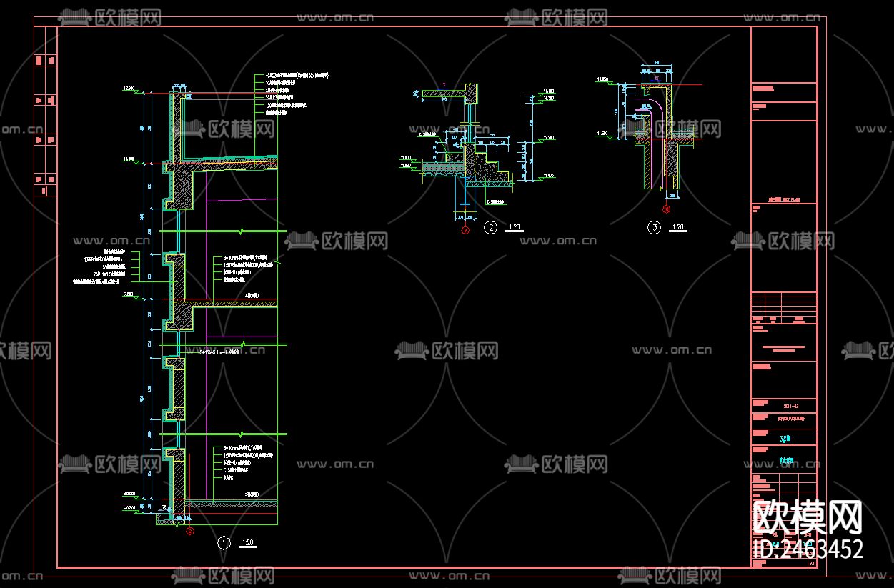Click the red circled marker 9 under detail 2
This screenshot has width=894, height=588.
pos(465,230)
